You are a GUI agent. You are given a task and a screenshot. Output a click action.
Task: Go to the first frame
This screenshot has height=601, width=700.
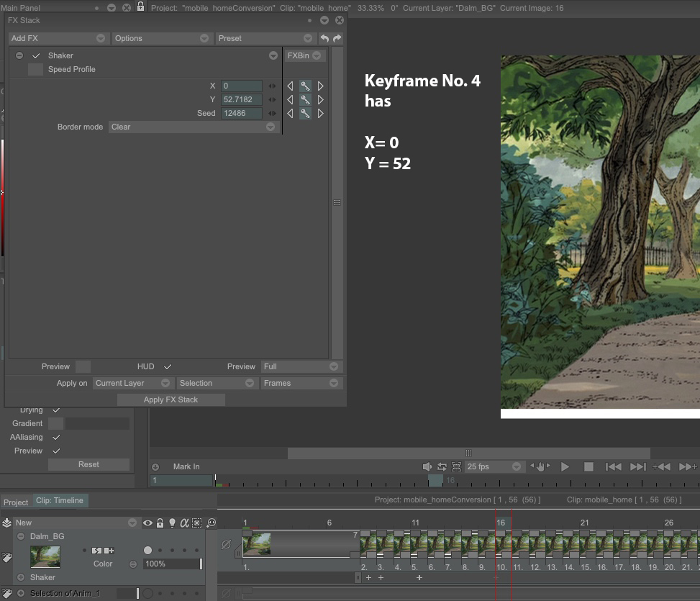pos(614,466)
